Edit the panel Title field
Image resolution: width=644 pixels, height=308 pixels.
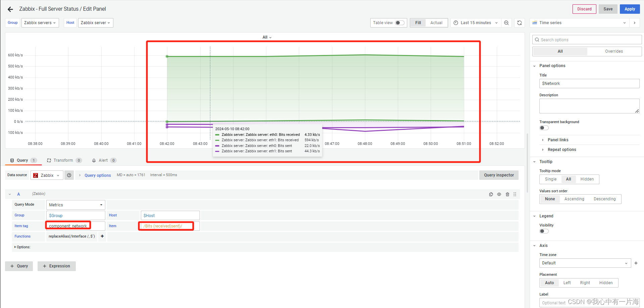pos(589,84)
